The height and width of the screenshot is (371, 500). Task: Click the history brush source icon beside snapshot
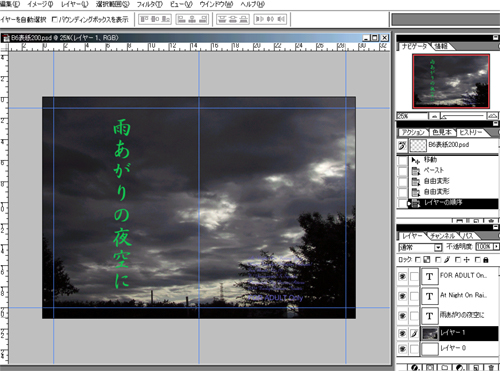402,145
